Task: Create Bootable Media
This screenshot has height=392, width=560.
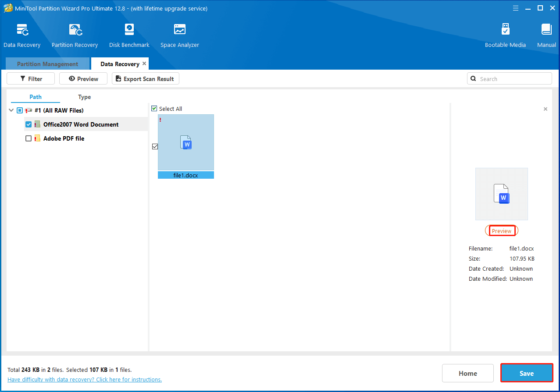Action: (505, 36)
